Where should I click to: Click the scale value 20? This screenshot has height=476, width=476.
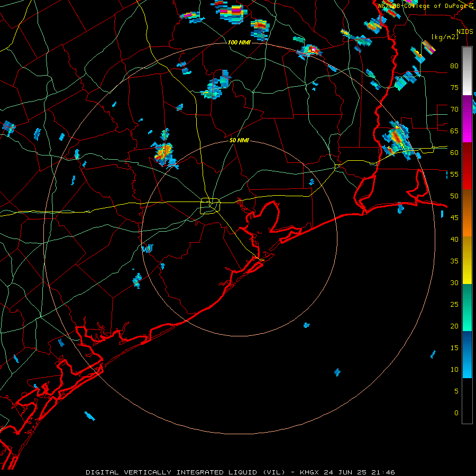[x=454, y=326]
